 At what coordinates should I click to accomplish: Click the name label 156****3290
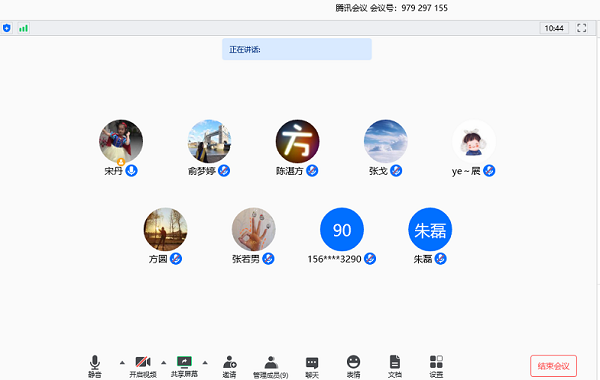pyautogui.click(x=334, y=259)
